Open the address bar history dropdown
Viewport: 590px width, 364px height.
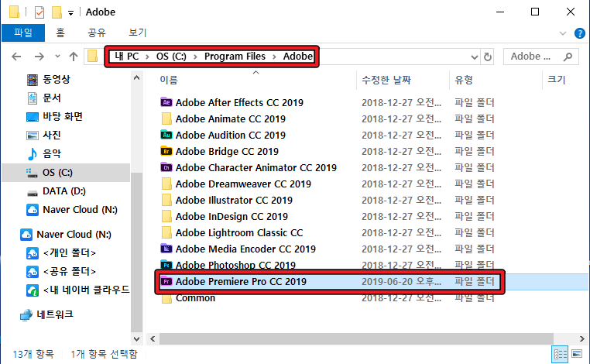(474, 57)
